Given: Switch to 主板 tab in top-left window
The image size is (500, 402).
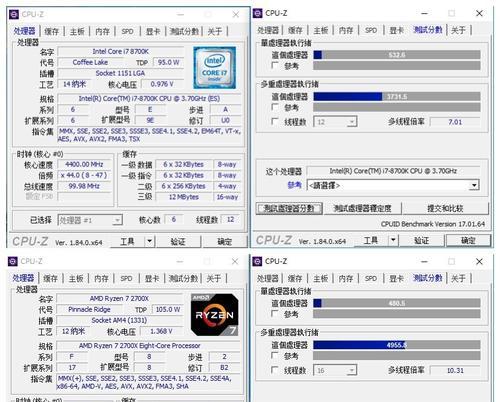Looking at the screenshot, I should (x=77, y=32).
